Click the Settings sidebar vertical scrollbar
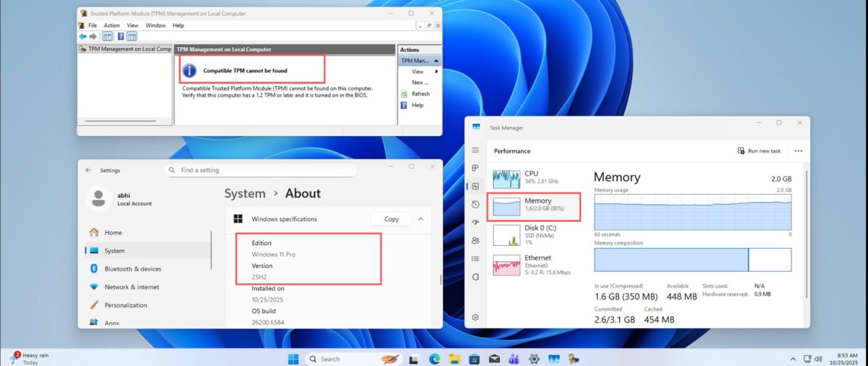Viewport: 868px width, 366px height. tap(211, 250)
